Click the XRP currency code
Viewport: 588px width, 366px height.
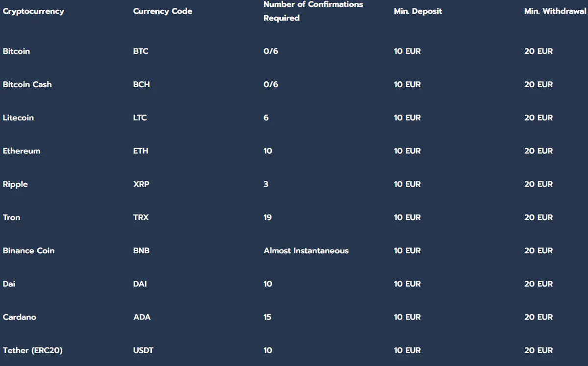141,184
